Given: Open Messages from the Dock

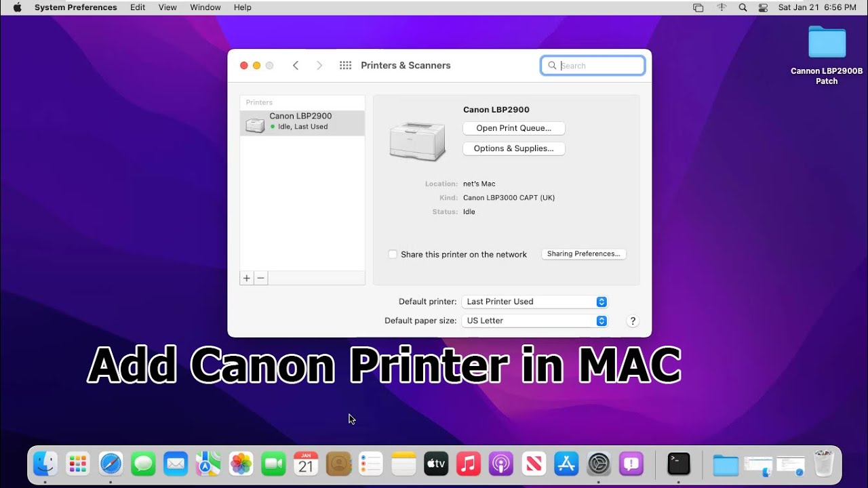Looking at the screenshot, I should tap(143, 464).
